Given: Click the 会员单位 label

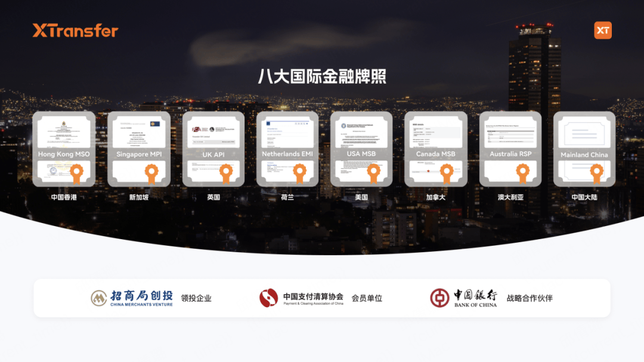Looking at the screenshot, I should 367,298.
